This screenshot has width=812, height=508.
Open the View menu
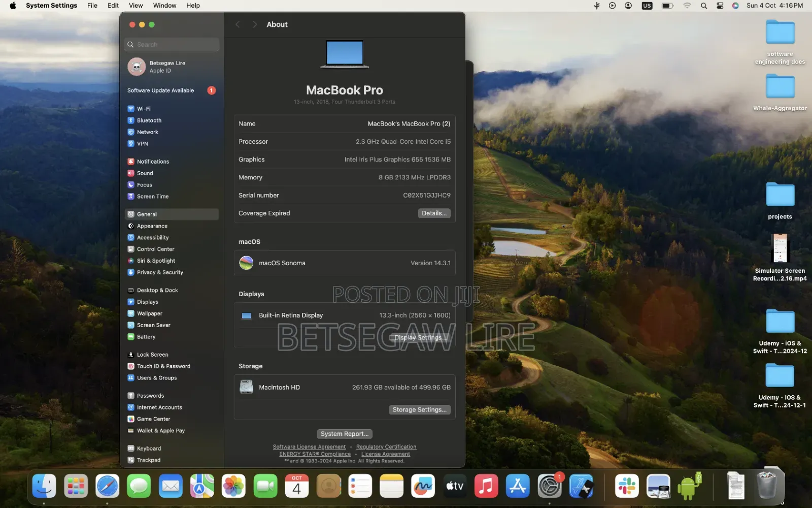tap(136, 6)
